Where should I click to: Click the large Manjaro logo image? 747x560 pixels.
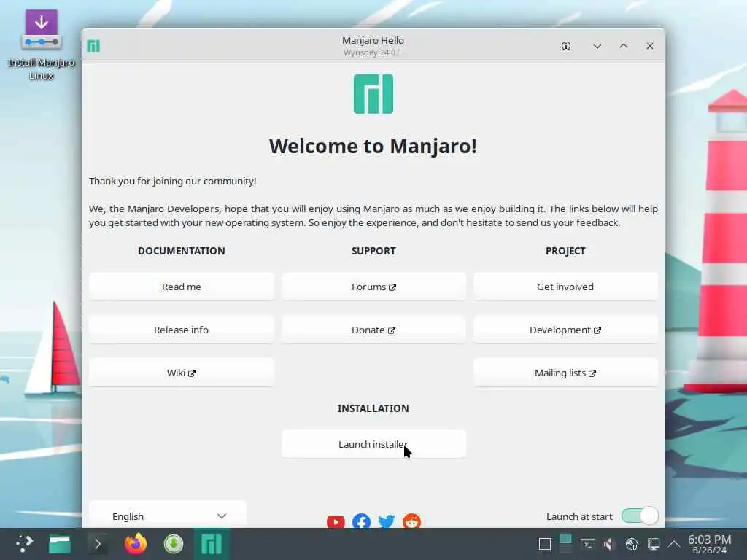(x=373, y=94)
